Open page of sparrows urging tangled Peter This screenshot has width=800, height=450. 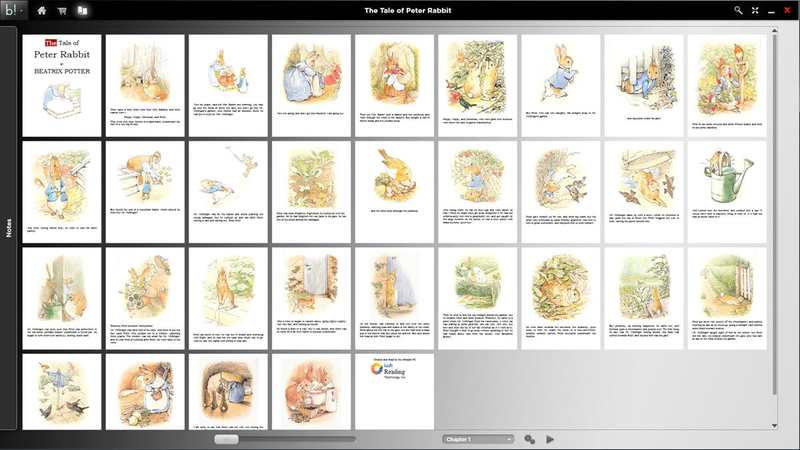click(x=561, y=192)
